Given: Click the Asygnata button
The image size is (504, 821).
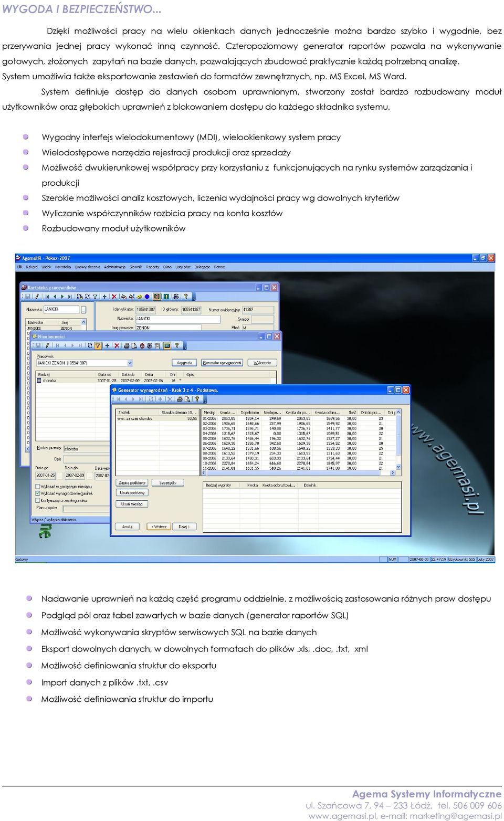Looking at the screenshot, I should (x=185, y=363).
